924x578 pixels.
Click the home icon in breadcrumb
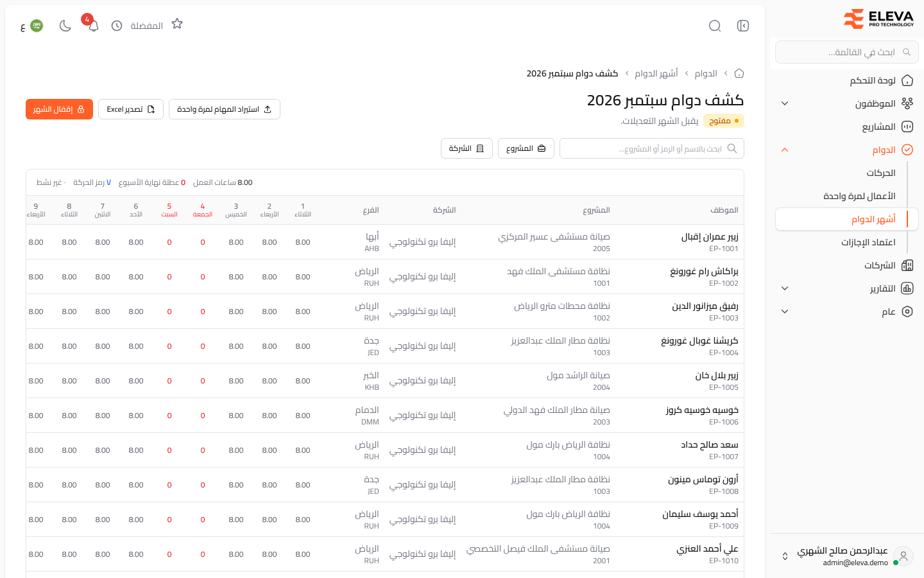739,73
